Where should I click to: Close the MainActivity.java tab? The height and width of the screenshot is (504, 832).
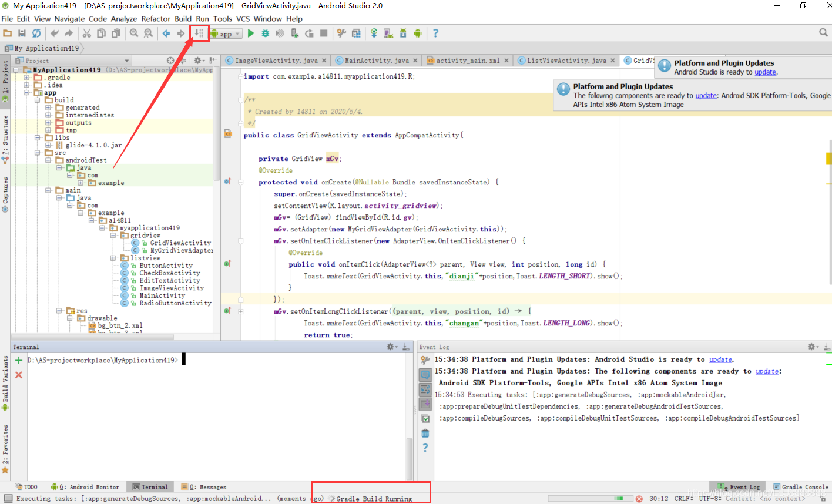(415, 61)
